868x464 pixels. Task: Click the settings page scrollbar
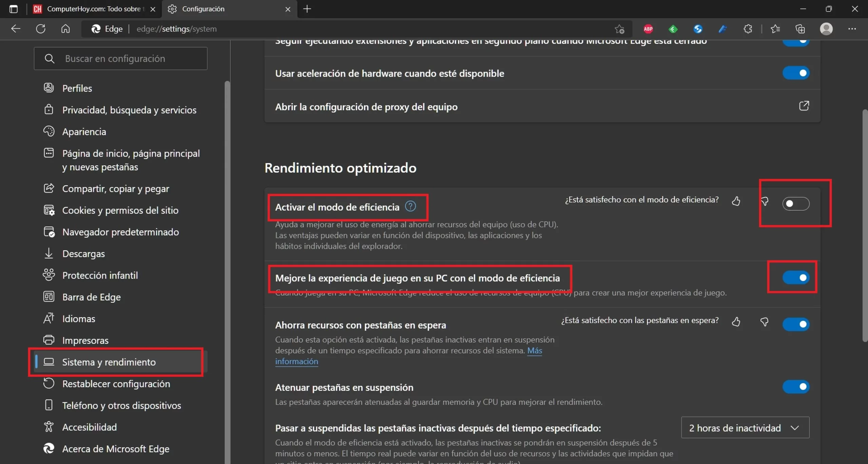(x=865, y=225)
